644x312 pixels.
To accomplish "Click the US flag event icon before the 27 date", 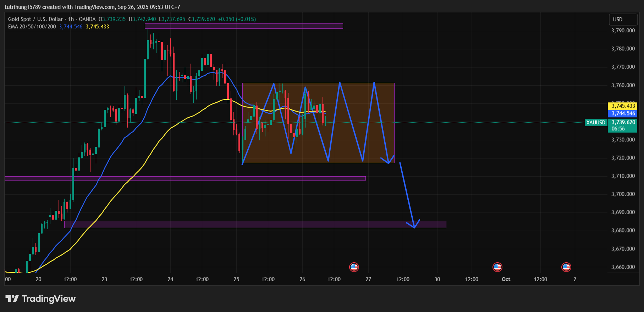I will 354,267.
